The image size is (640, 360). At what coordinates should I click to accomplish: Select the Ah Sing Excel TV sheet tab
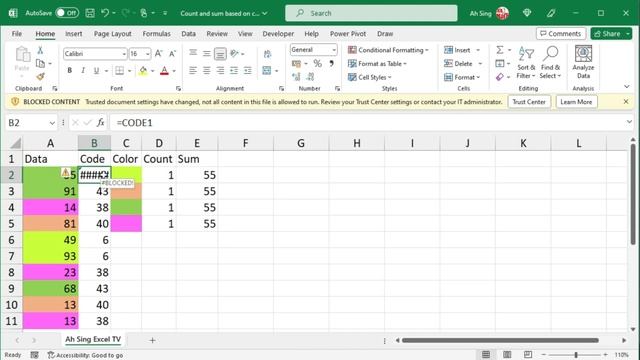[93, 339]
